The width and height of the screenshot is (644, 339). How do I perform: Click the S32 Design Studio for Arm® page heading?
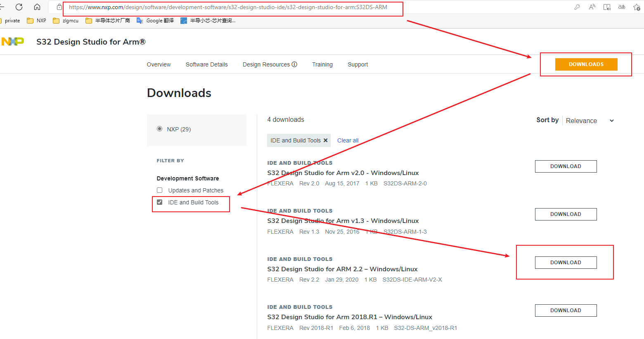click(x=91, y=42)
